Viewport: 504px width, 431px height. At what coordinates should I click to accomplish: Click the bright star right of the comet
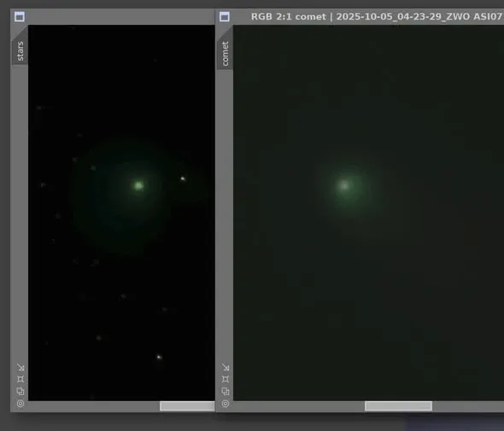[183, 178]
